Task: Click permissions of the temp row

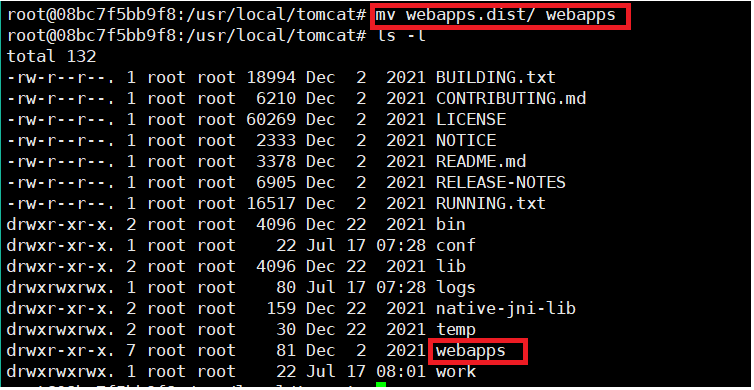Action: coord(61,329)
